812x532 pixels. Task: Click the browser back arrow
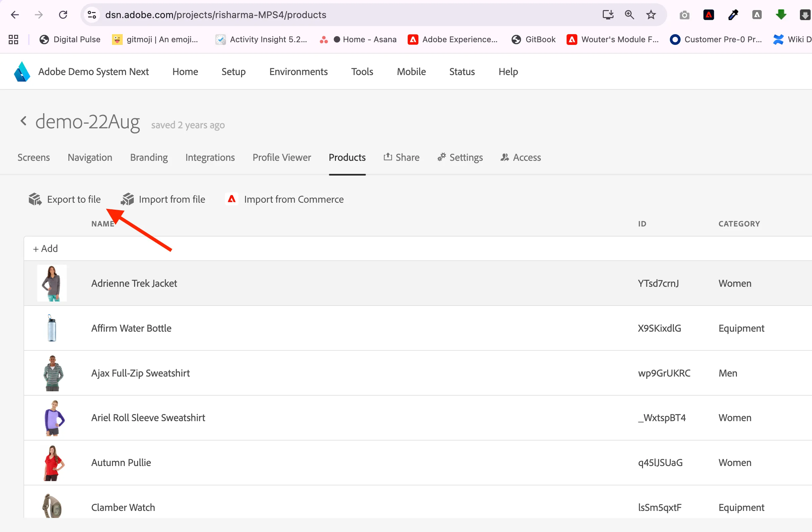[15, 15]
